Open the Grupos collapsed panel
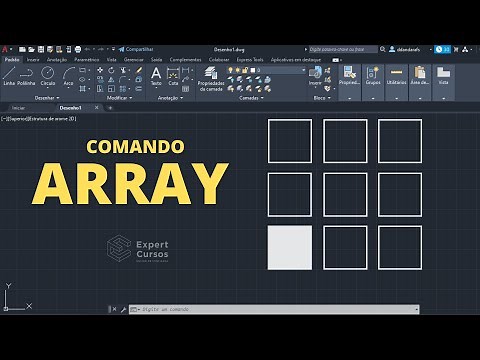Screen dimensions: 480x360 pyautogui.click(x=373, y=82)
